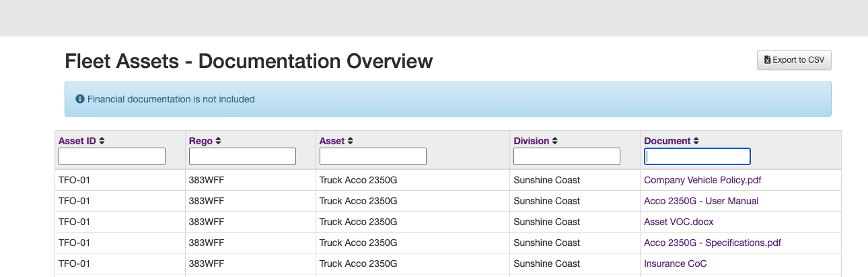Click the Rego filter field
This screenshot has width=868, height=277.
pos(242,156)
